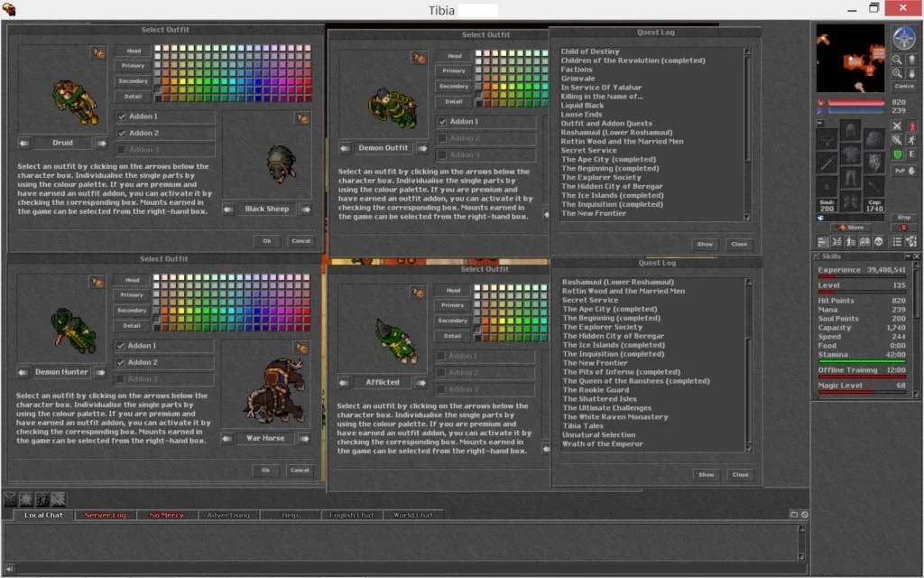The image size is (924, 578).
Task: Select Child of Destiny quest entry
Action: click(590, 51)
